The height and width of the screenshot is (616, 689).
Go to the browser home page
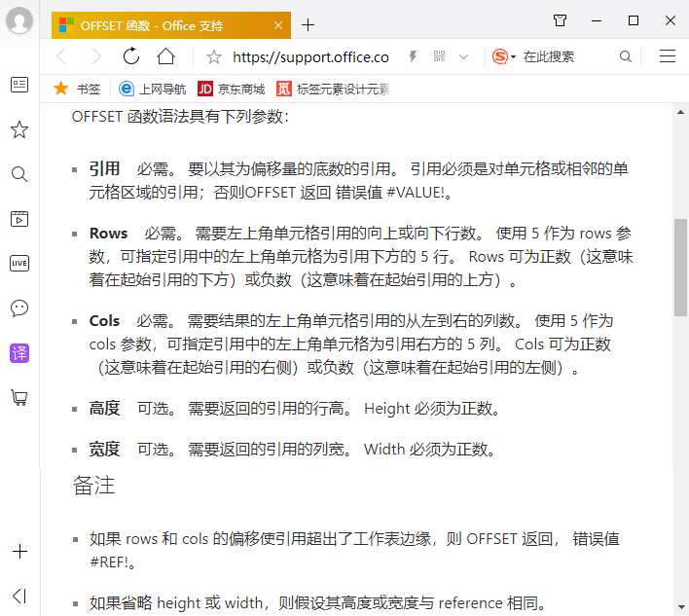(x=166, y=56)
